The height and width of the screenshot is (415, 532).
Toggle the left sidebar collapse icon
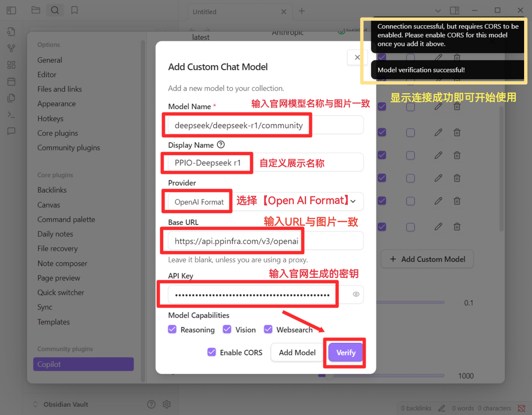(11, 10)
